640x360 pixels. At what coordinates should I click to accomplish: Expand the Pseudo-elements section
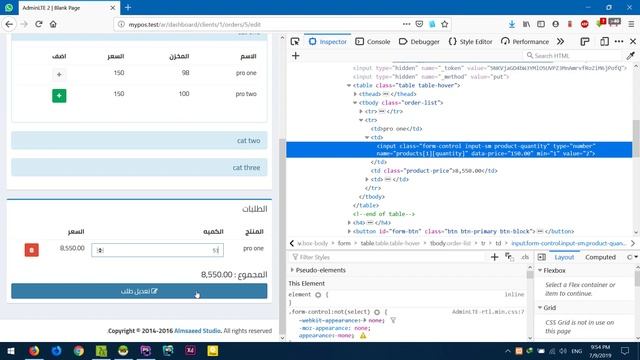pyautogui.click(x=292, y=270)
